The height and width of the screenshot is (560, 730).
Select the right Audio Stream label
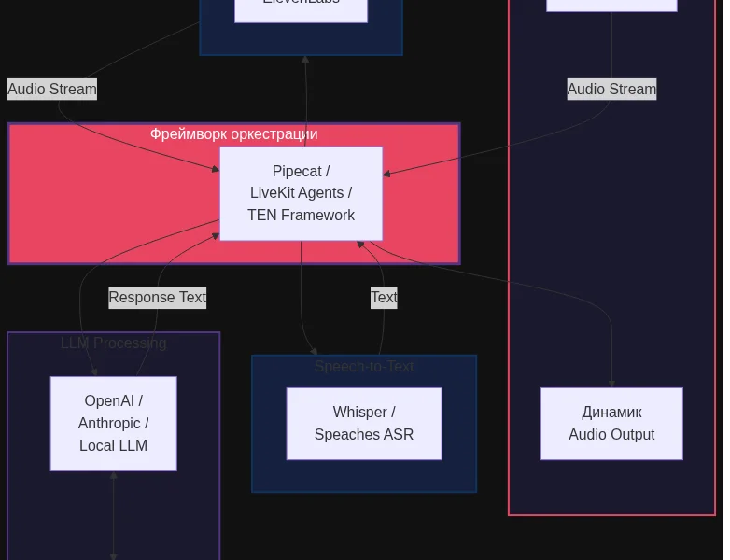pos(611,89)
